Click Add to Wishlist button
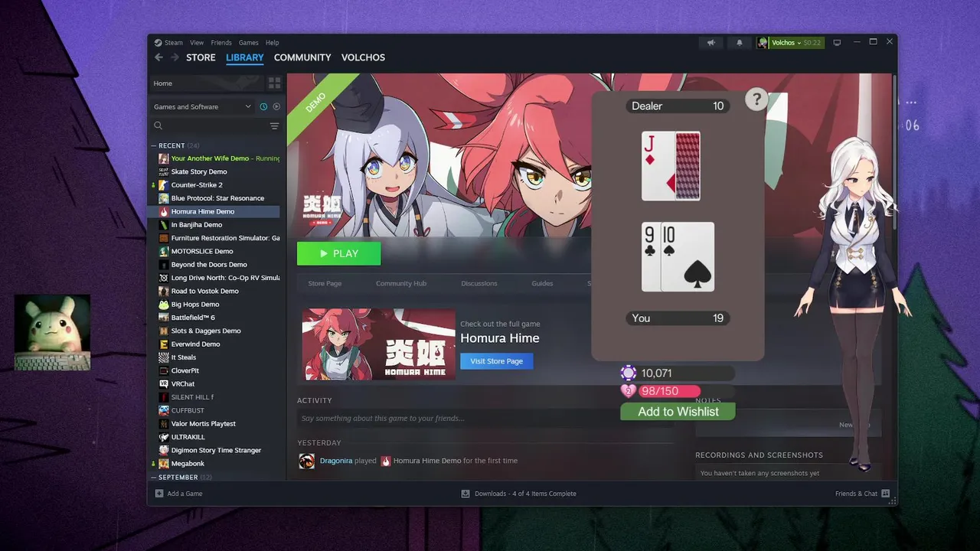This screenshot has height=551, width=980. click(x=678, y=412)
